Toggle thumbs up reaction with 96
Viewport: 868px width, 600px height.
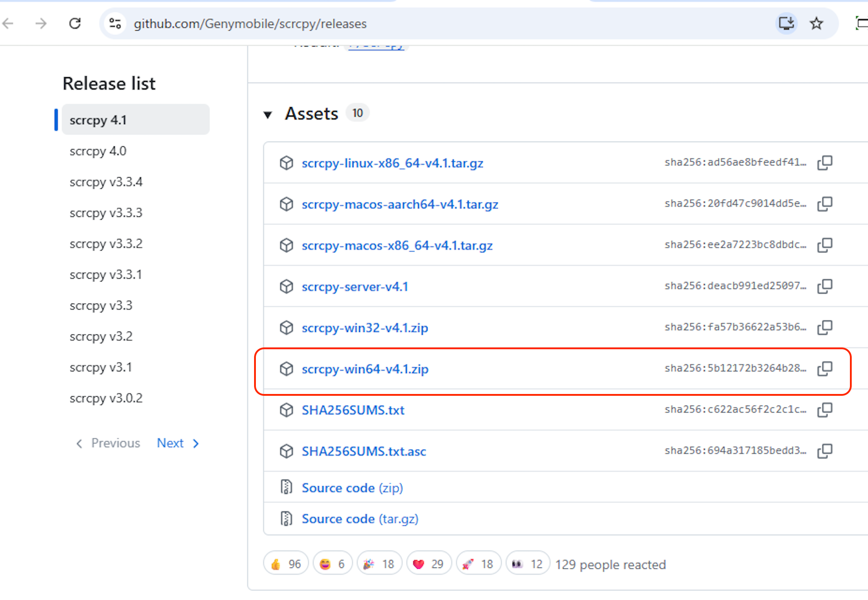tap(286, 564)
